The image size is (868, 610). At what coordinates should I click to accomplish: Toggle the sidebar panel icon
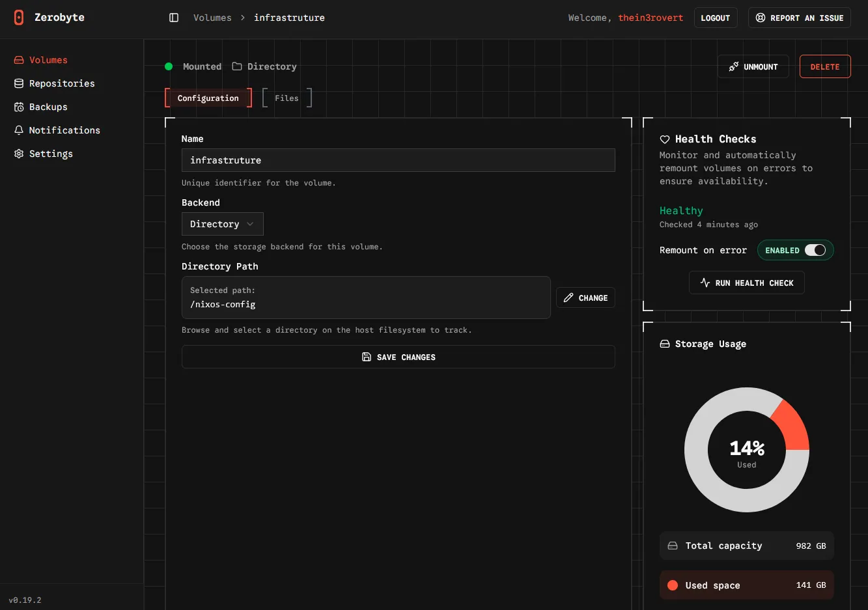coord(174,18)
